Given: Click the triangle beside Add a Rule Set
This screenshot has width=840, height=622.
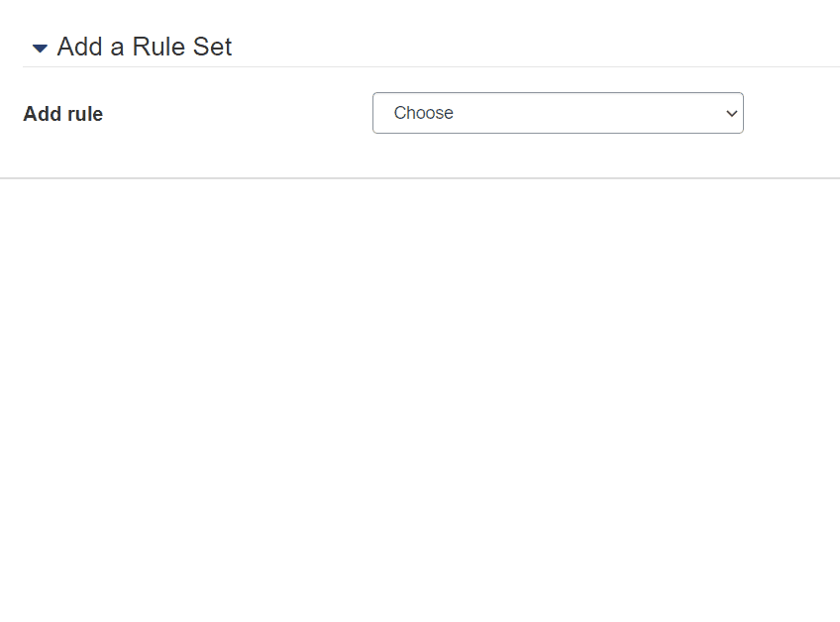Looking at the screenshot, I should click(40, 48).
